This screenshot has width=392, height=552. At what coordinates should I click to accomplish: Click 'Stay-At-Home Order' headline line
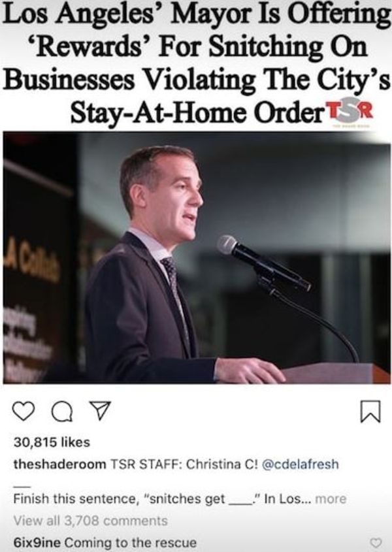(x=197, y=112)
